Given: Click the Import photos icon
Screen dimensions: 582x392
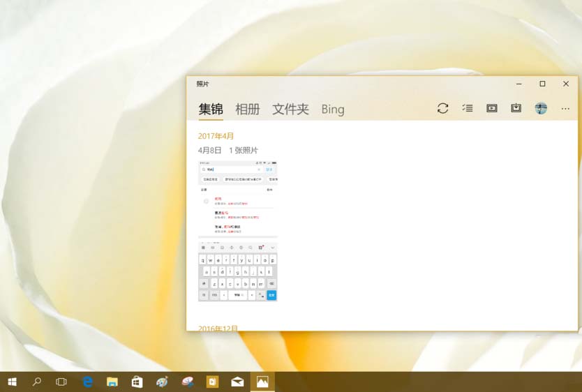Looking at the screenshot, I should click(516, 108).
